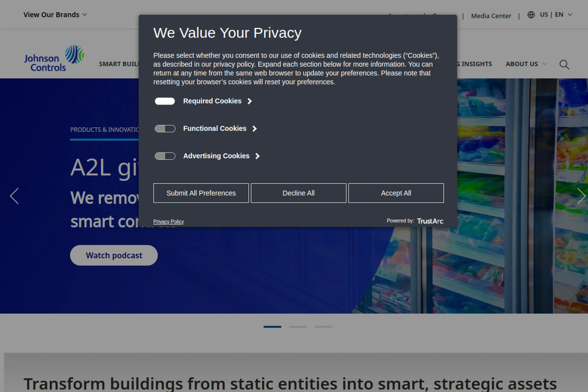Open the Privacy Policy link
The image size is (588, 392).
click(x=169, y=221)
